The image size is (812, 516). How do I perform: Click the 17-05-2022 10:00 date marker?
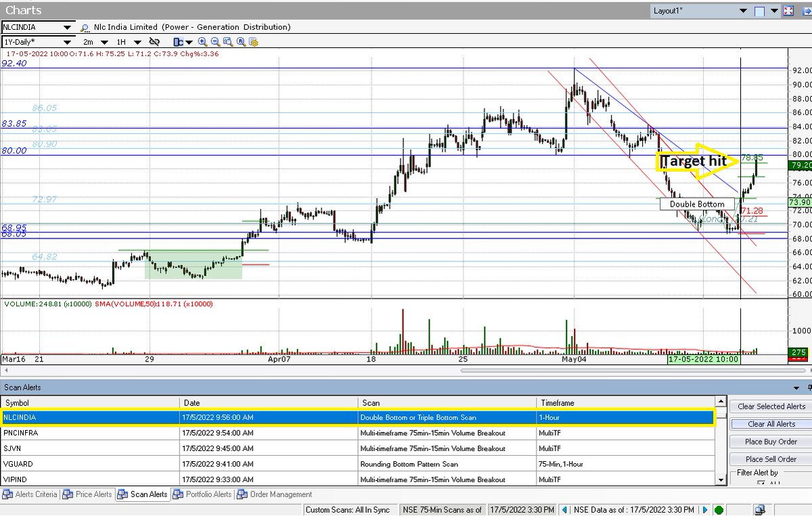[x=703, y=359]
